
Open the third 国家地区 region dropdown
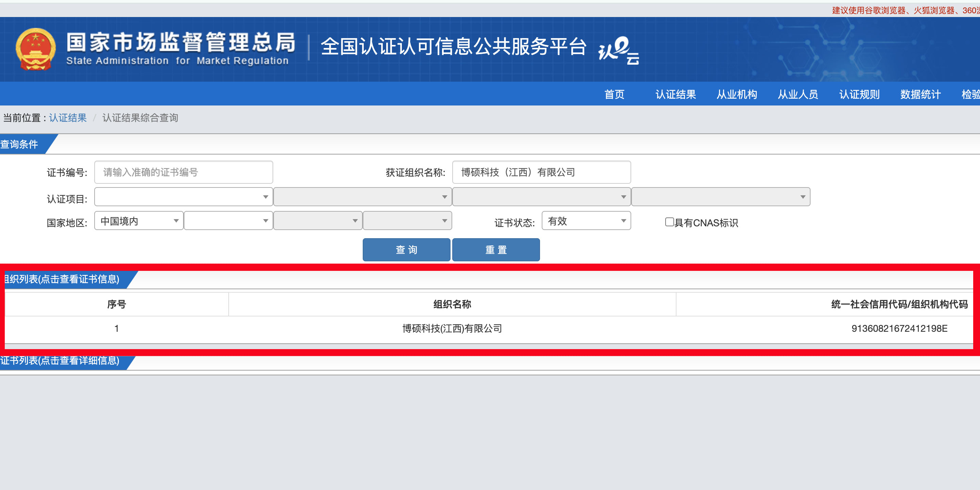coord(318,220)
